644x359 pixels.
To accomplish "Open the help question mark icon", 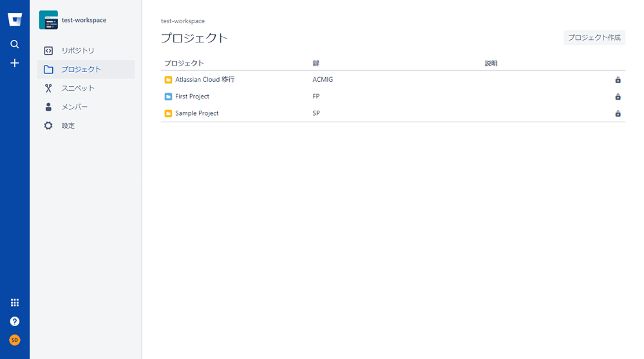I will tap(15, 321).
